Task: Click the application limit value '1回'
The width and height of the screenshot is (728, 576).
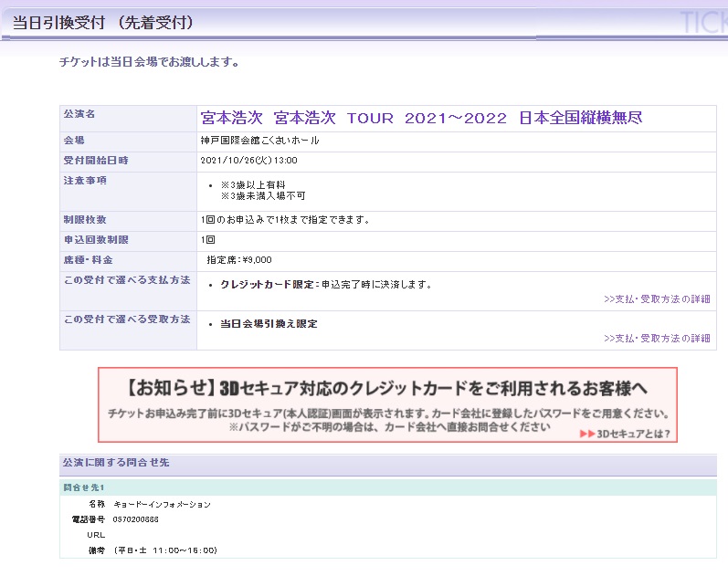Action: click(208, 240)
